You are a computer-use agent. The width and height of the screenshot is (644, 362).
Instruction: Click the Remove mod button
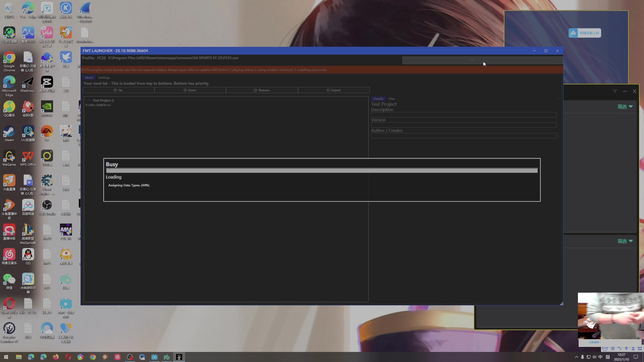(262, 90)
